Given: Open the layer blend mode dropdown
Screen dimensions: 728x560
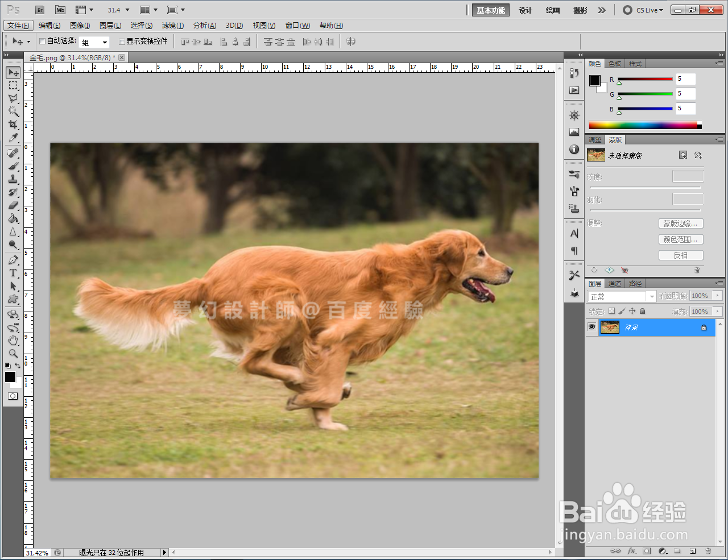Looking at the screenshot, I should tap(652, 296).
